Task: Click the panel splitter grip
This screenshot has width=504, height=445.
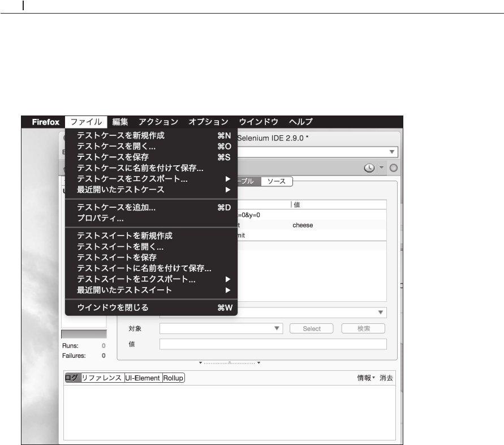Action: coord(229,363)
